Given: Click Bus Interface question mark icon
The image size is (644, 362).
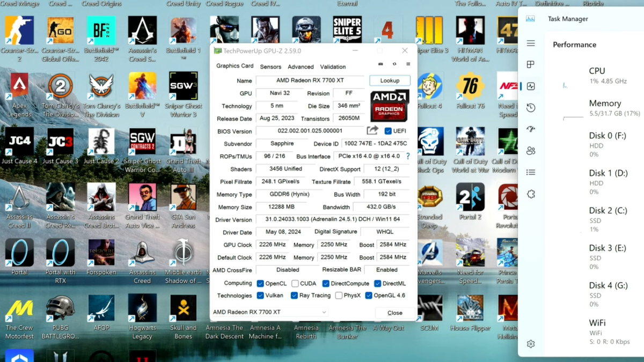Looking at the screenshot, I should pos(408,156).
